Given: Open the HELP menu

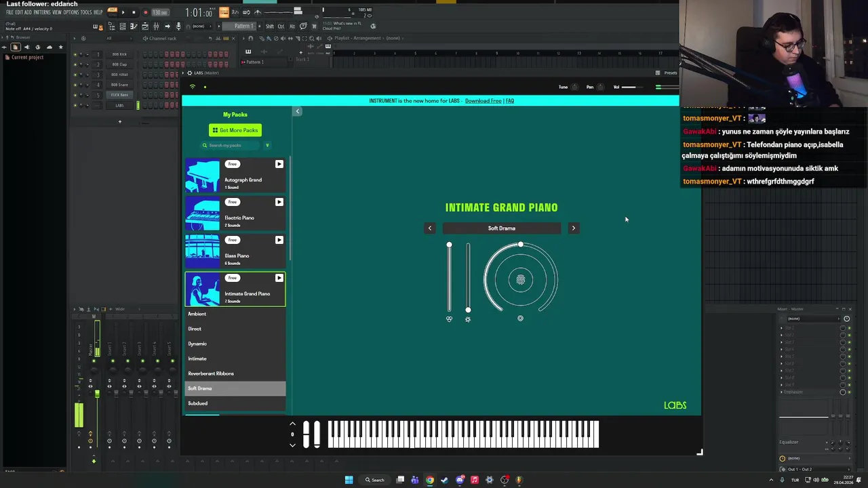Looking at the screenshot, I should click(98, 12).
